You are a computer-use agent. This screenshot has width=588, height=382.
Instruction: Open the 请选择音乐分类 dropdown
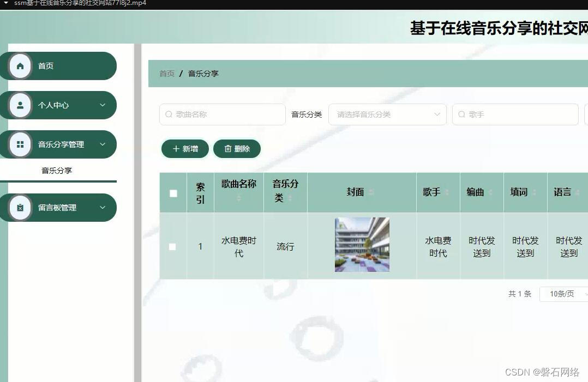387,114
